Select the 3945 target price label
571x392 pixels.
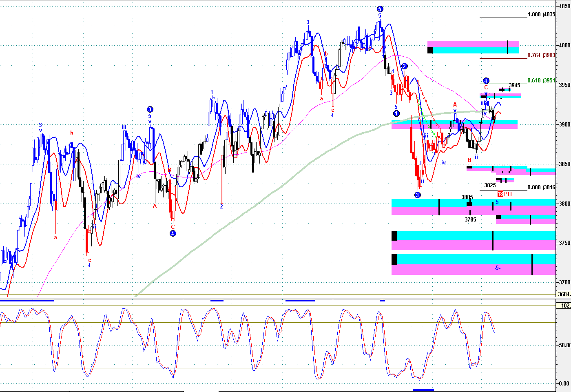pyautogui.click(x=514, y=86)
